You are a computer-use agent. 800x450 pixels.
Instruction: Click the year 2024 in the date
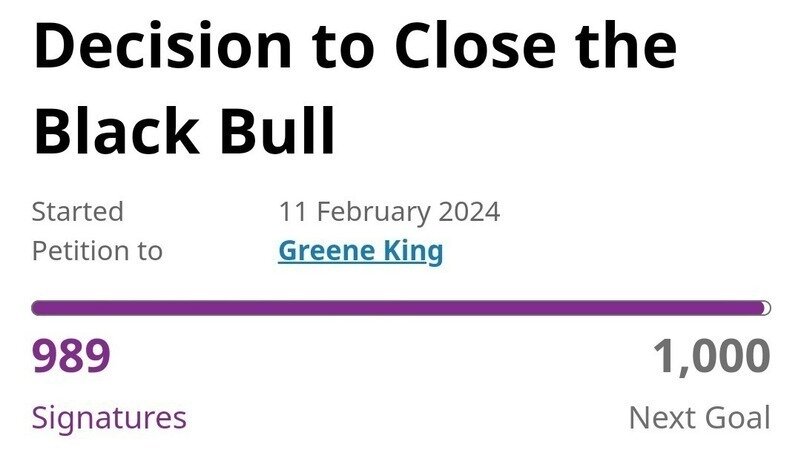469,212
